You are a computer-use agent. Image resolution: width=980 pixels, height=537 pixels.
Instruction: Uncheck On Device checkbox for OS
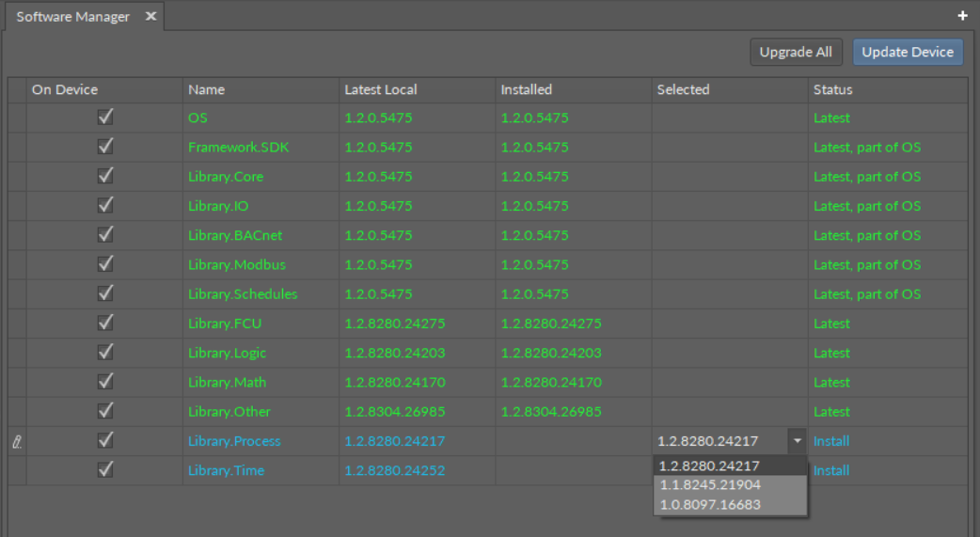pos(105,118)
